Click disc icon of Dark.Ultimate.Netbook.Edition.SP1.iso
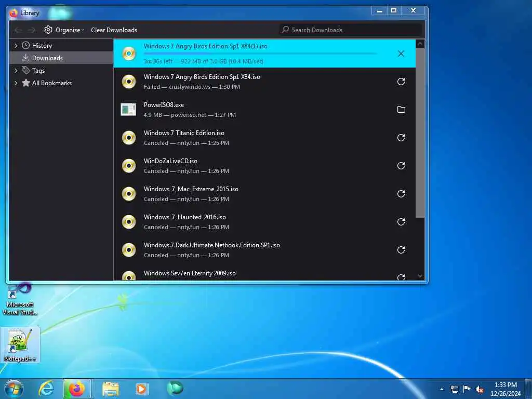This screenshot has height=399, width=532. click(129, 250)
